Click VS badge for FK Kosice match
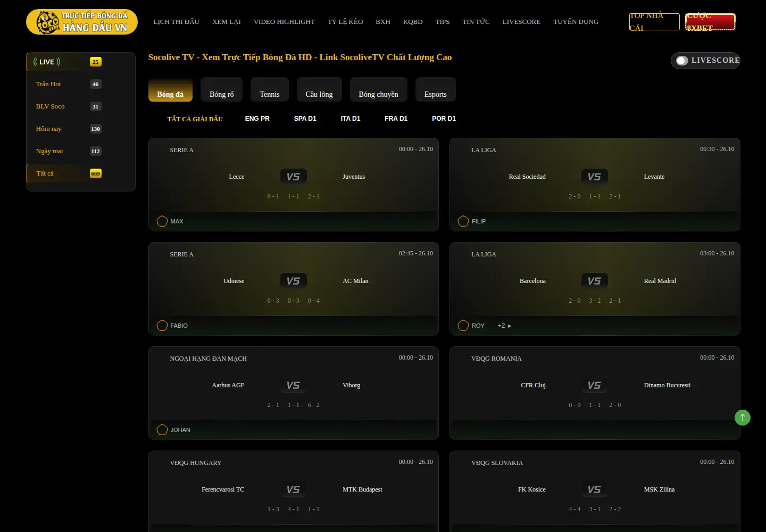Screen dimensions: 766x532 594,489
